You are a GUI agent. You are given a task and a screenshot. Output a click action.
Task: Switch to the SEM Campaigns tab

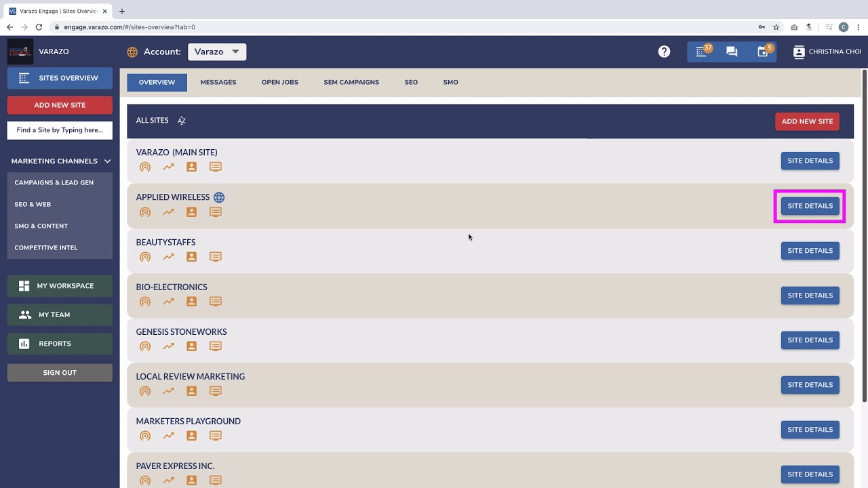pyautogui.click(x=351, y=82)
